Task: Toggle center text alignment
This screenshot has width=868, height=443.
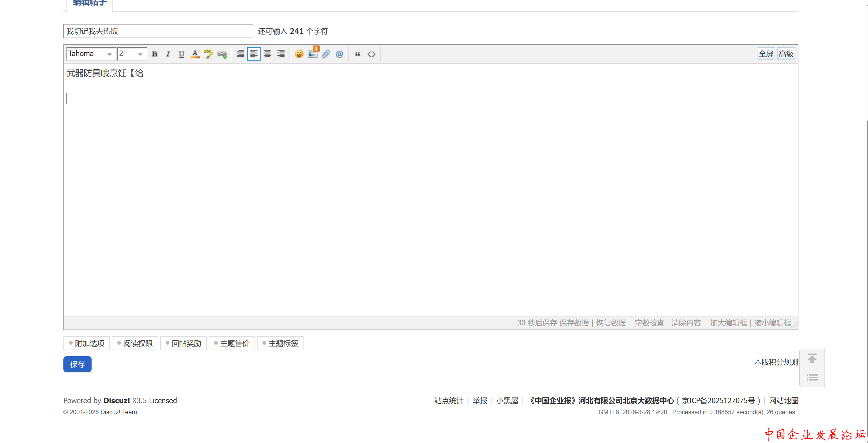Action: [267, 54]
